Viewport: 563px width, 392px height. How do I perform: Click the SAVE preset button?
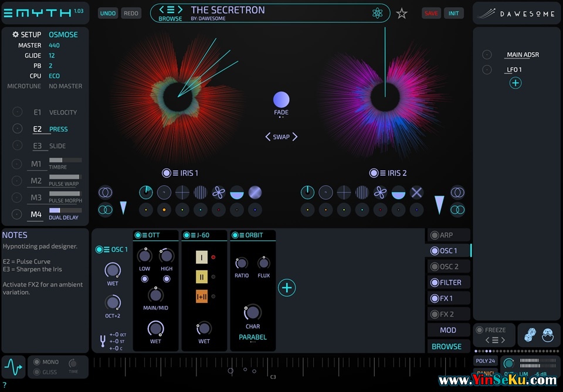[x=431, y=13]
